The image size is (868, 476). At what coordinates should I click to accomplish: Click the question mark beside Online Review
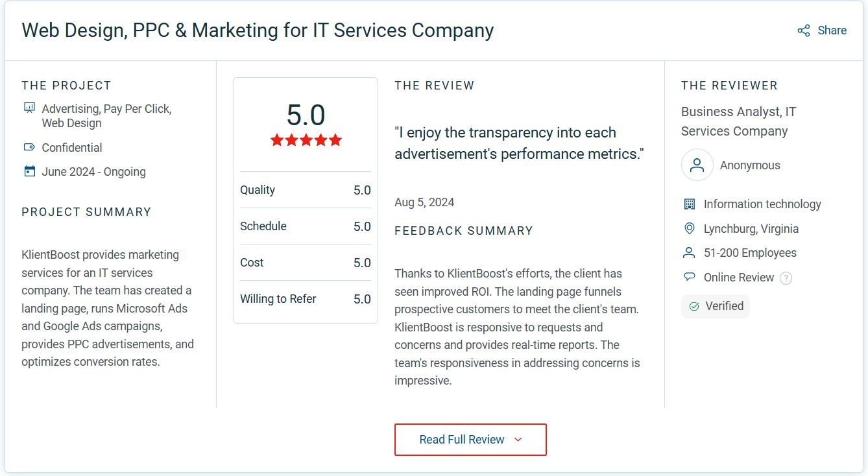pos(786,278)
